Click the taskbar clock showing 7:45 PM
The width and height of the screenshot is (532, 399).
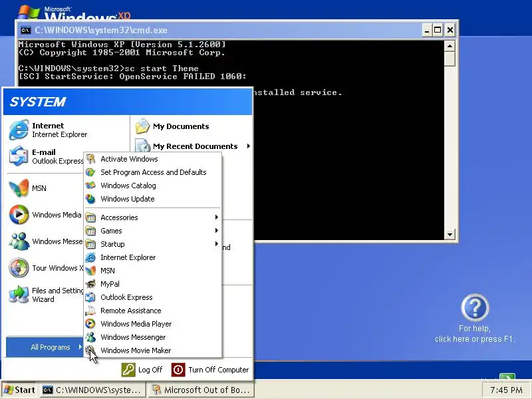(506, 390)
